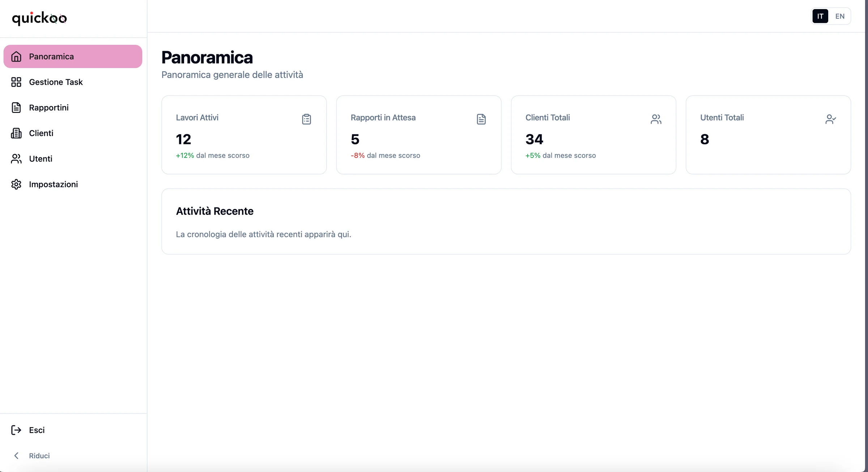Click the Esci logout icon
The image size is (868, 472).
coord(16,430)
